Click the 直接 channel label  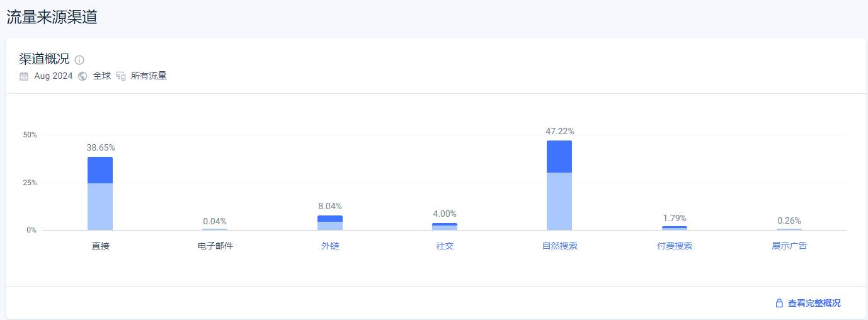(x=100, y=246)
